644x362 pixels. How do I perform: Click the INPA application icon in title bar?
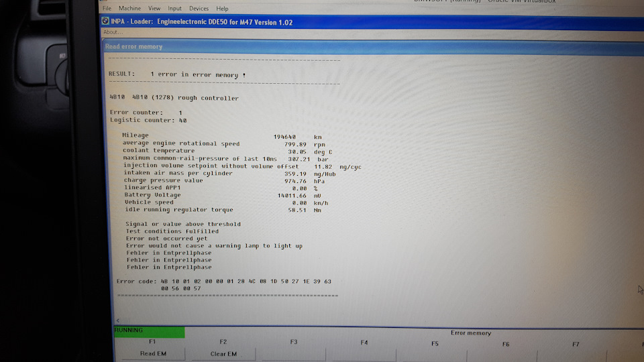(105, 21)
